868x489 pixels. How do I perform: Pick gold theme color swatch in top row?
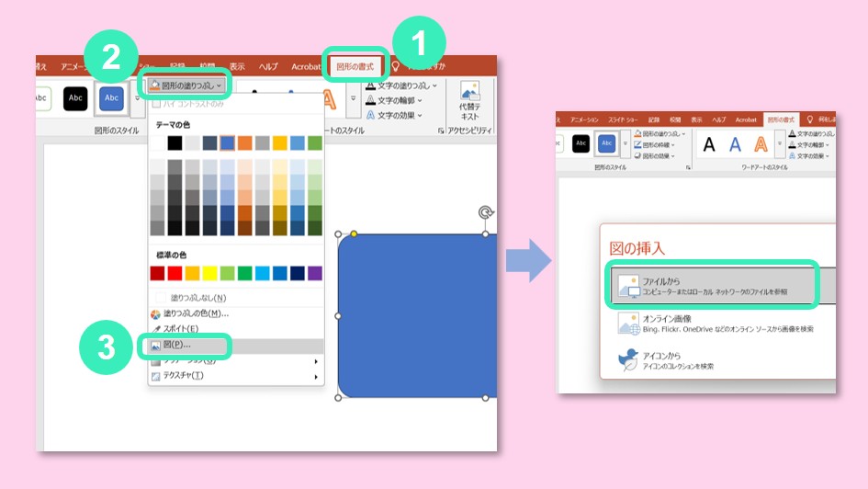click(x=280, y=142)
